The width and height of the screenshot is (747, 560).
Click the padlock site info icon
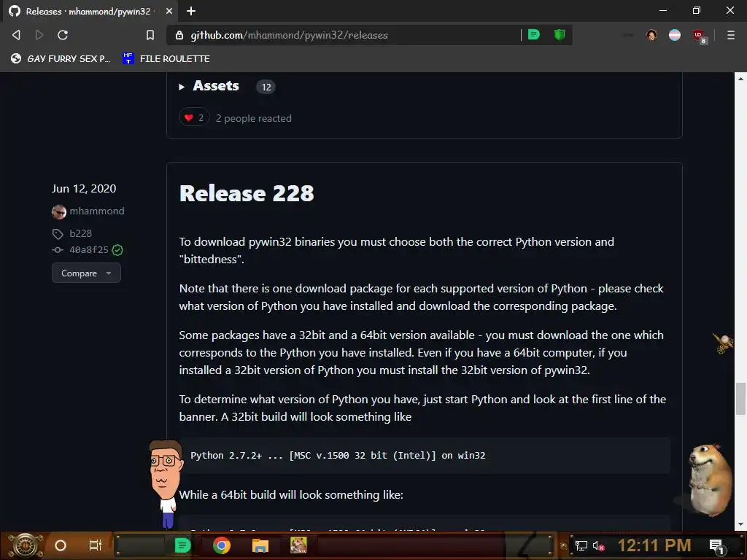click(x=179, y=35)
